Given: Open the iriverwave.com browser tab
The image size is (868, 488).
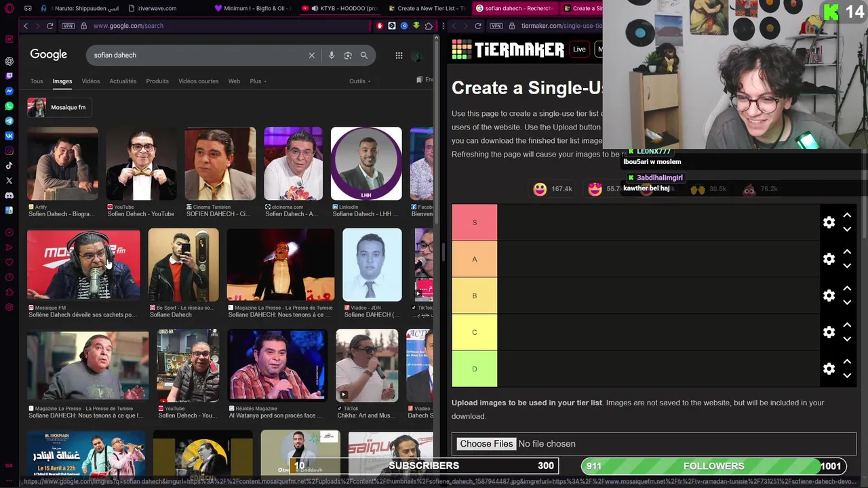Looking at the screenshot, I should (x=152, y=8).
